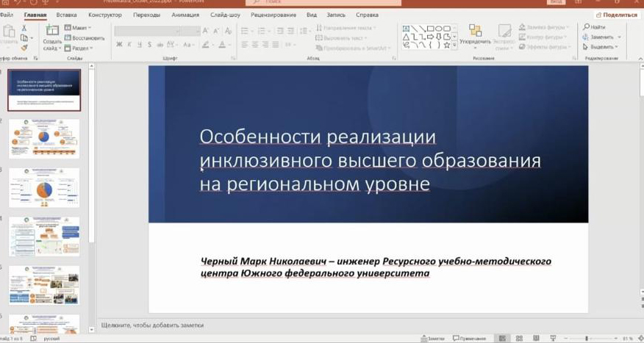
Task: Open Выделить select dropdown
Action: 601,47
